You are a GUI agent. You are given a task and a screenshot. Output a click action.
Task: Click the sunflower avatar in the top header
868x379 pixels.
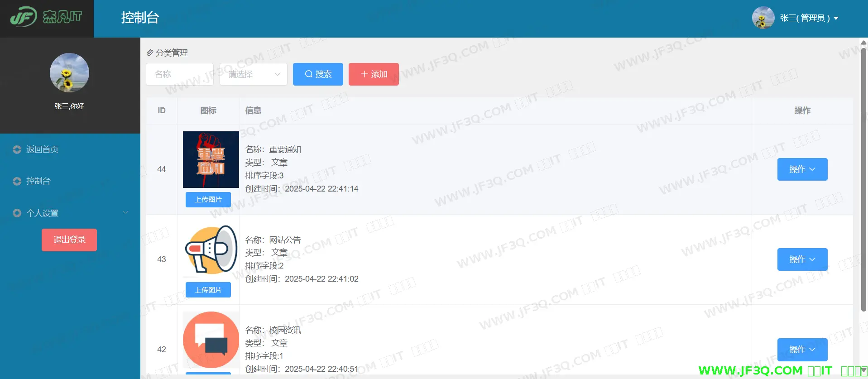click(x=763, y=18)
